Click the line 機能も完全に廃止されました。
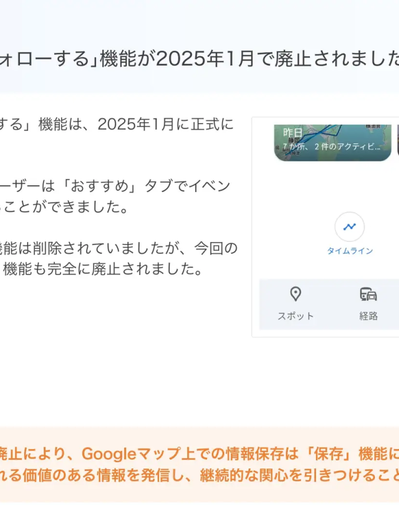The image size is (399, 532). coord(103,269)
